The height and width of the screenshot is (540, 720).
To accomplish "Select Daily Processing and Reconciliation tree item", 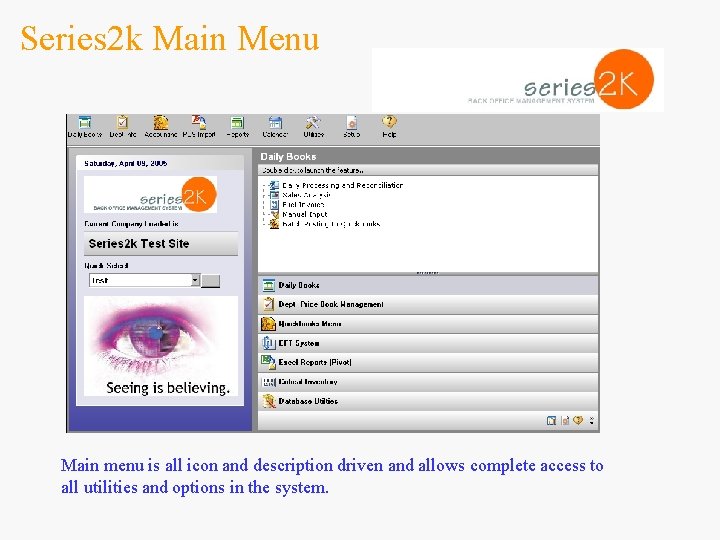I will click(336, 186).
